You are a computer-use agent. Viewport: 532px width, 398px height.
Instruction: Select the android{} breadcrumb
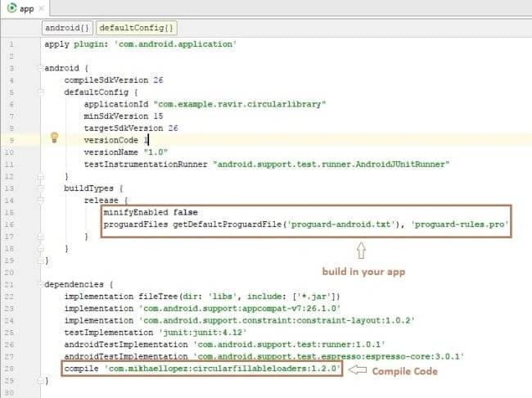[x=67, y=28]
